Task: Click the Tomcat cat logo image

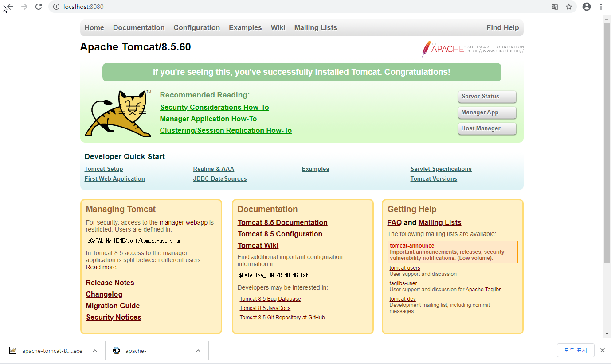Action: pos(117,113)
